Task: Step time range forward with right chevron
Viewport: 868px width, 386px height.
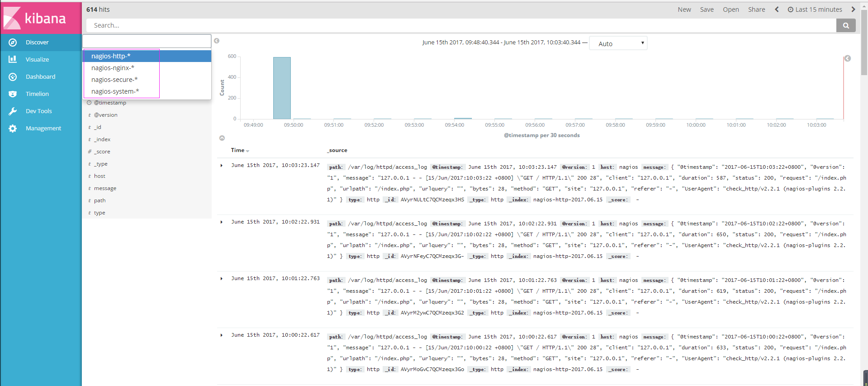Action: point(853,10)
